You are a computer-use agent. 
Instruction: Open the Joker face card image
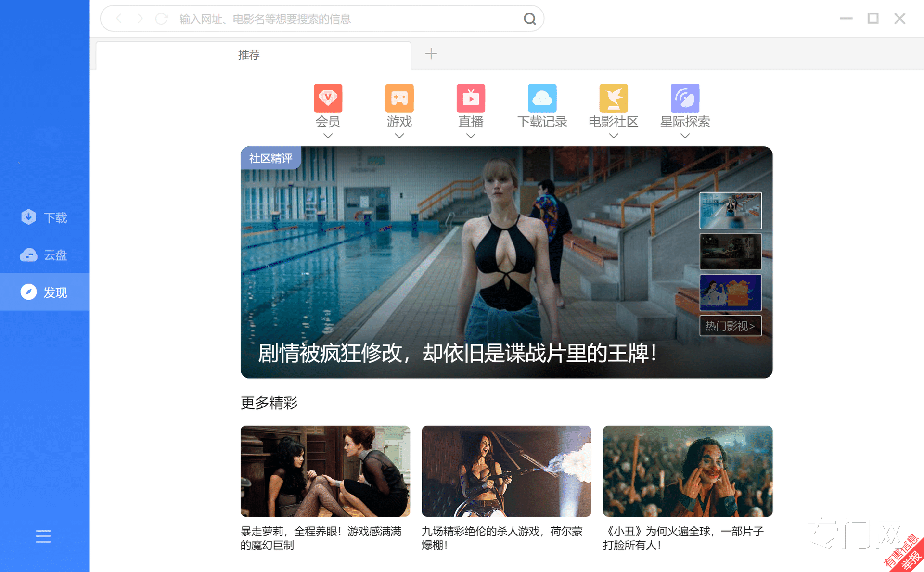coord(688,471)
